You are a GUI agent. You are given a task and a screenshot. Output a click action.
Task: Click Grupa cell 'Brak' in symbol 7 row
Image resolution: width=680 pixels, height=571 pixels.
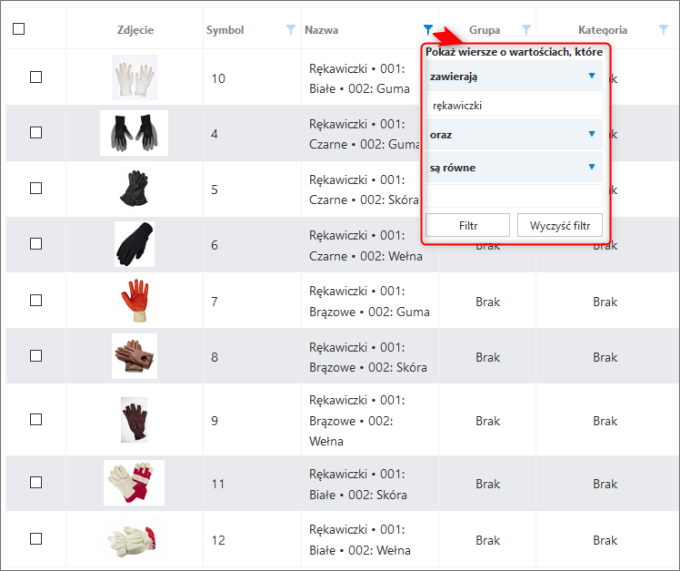487,302
